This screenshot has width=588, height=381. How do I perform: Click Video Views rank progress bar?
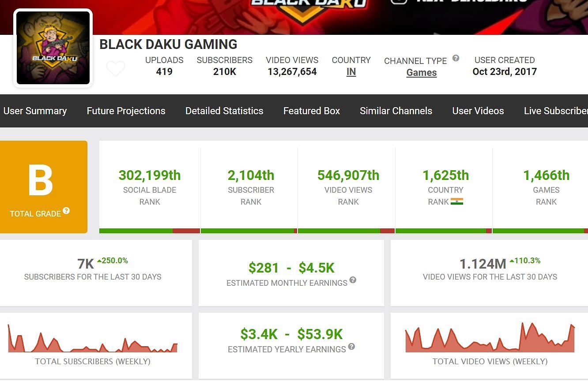click(x=346, y=231)
